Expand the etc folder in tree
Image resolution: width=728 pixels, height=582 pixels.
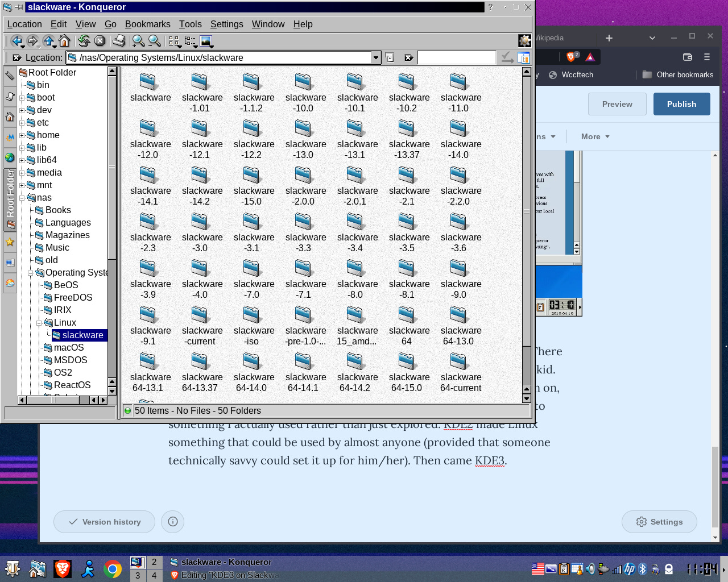click(x=22, y=123)
